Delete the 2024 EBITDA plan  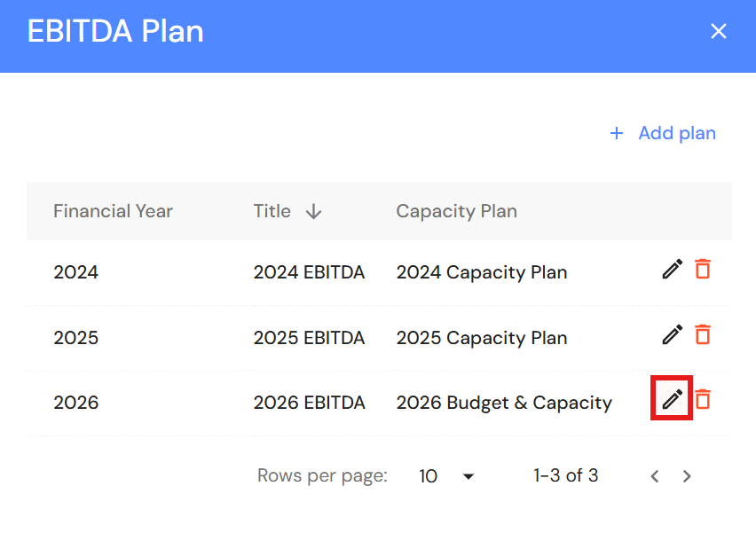pyautogui.click(x=703, y=270)
